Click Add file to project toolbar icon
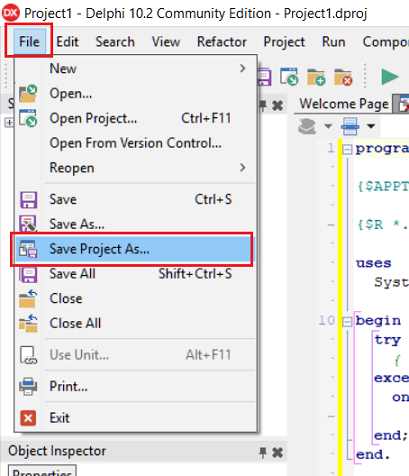Screen dimensions: 409x476 coord(316,77)
